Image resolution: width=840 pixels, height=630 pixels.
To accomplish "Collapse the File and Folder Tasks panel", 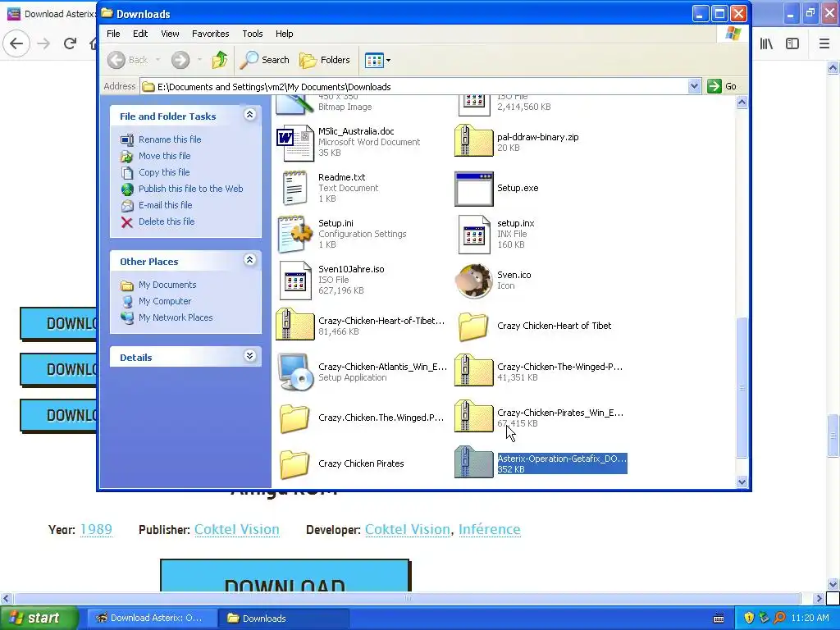I will pos(249,115).
